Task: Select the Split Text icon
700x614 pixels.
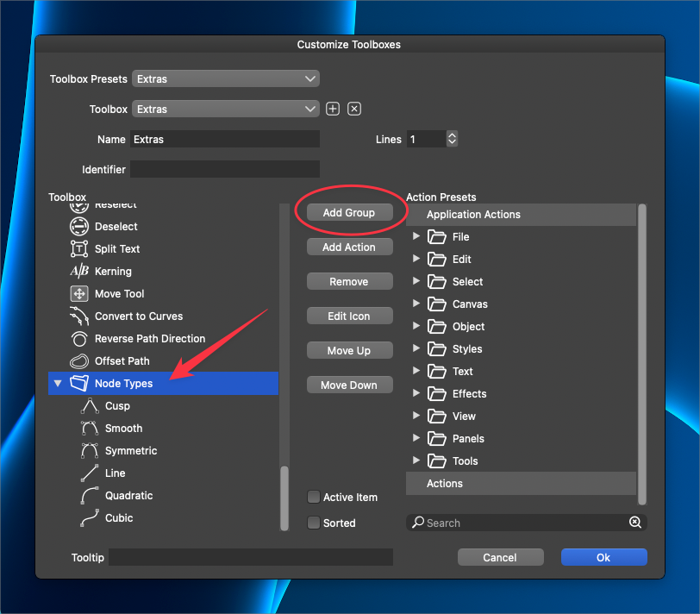Action: point(79,249)
